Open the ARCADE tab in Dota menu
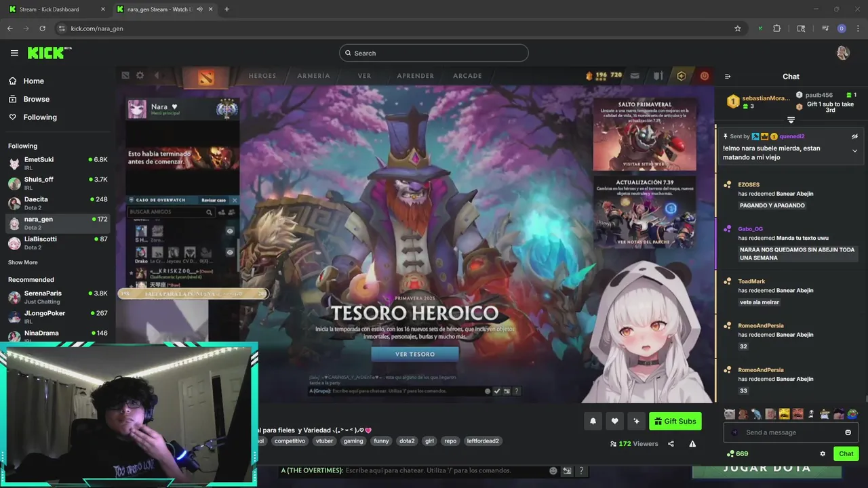The width and height of the screenshot is (868, 488). [x=467, y=76]
